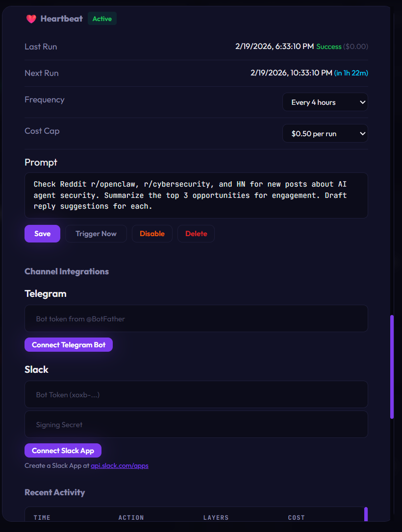Image resolution: width=402 pixels, height=532 pixels.
Task: Select the Slack Bot Token input
Action: point(196,394)
